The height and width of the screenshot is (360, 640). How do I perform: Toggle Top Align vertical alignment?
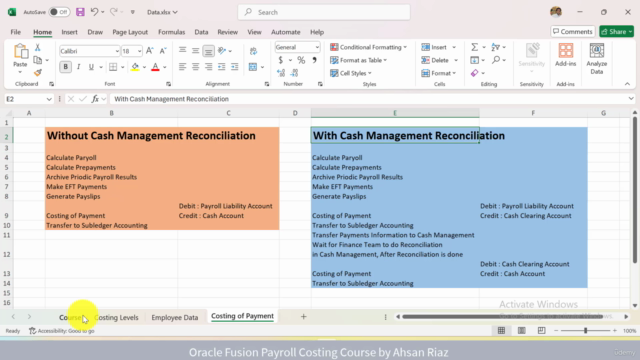coord(182,51)
